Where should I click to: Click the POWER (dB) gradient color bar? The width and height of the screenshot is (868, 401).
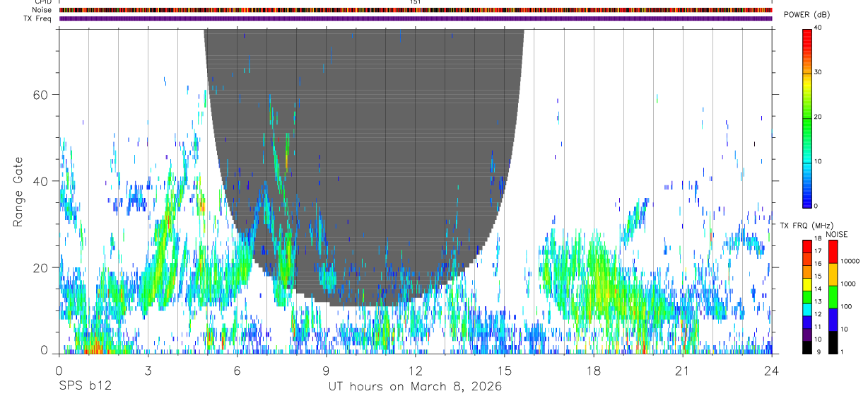(x=807, y=117)
